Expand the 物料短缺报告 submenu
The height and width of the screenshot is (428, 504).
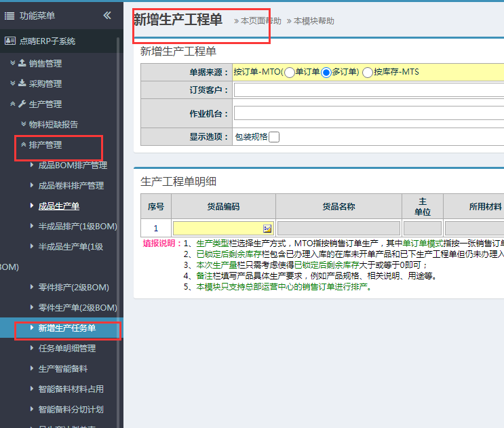point(53,125)
